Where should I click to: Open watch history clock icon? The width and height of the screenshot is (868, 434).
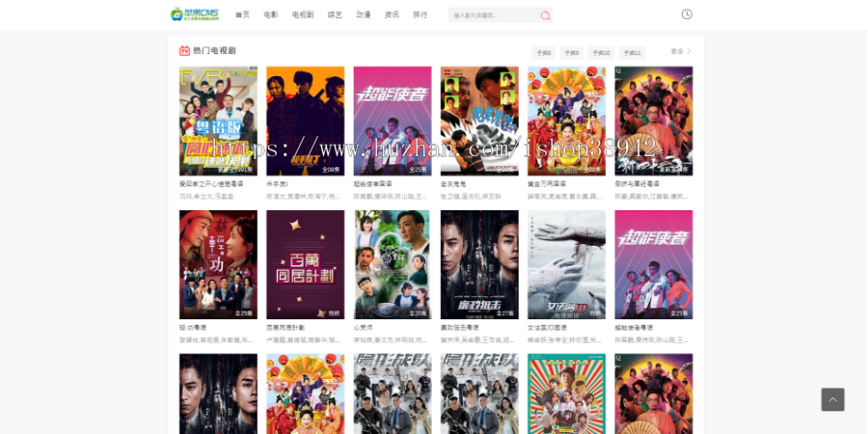coord(687,14)
